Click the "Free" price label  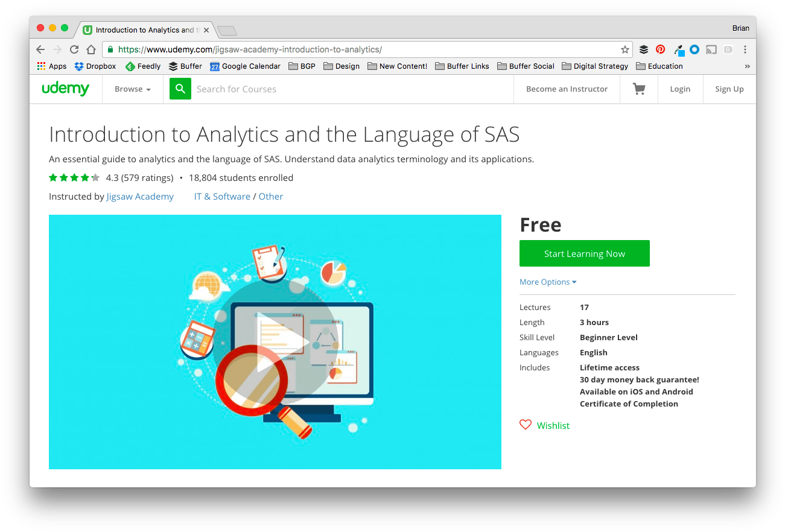(x=541, y=224)
